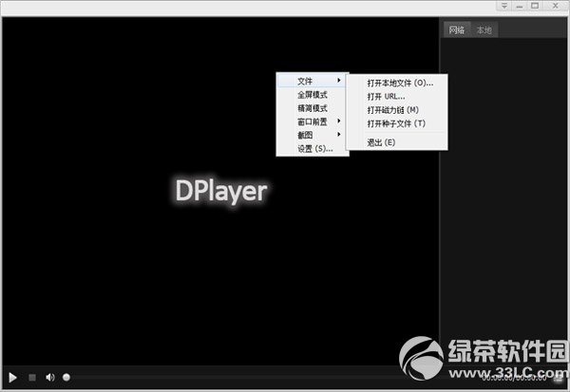
Task: Open the 截图 submenu entry
Action: click(x=313, y=135)
